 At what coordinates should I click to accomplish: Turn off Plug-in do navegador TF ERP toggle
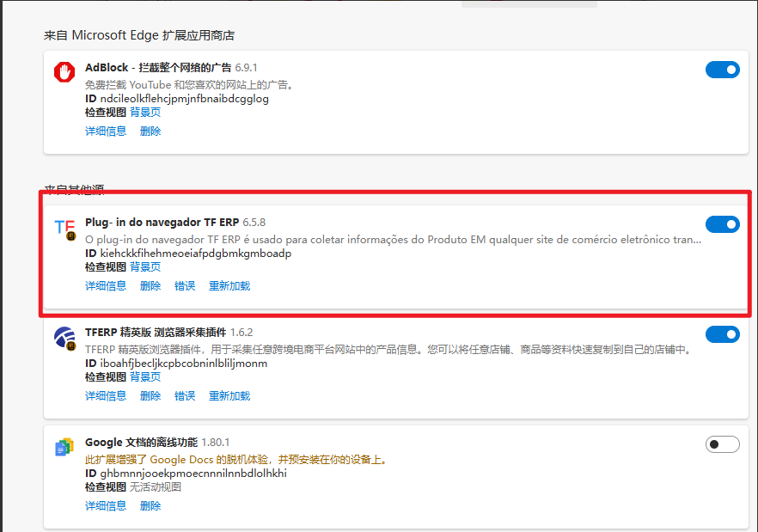click(722, 224)
